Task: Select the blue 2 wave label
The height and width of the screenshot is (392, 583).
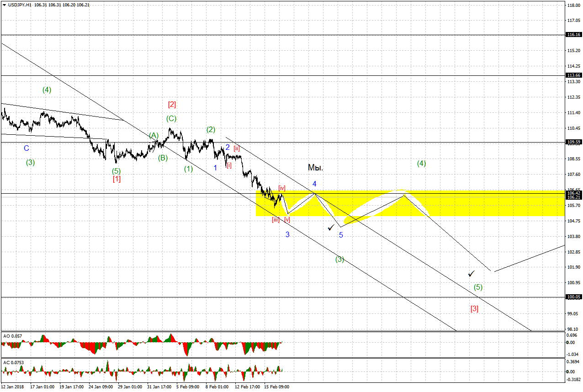Action: click(228, 148)
